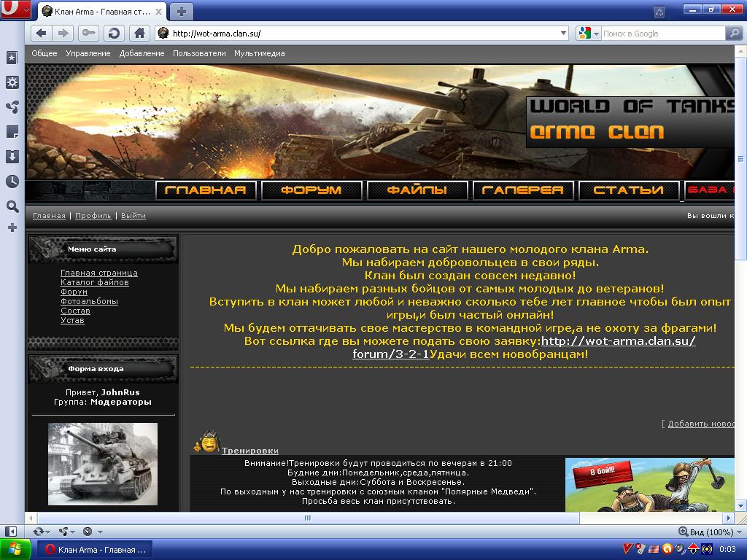Open the Мультимедиа admin menu
Viewport: 747px width, 560px height.
260,53
